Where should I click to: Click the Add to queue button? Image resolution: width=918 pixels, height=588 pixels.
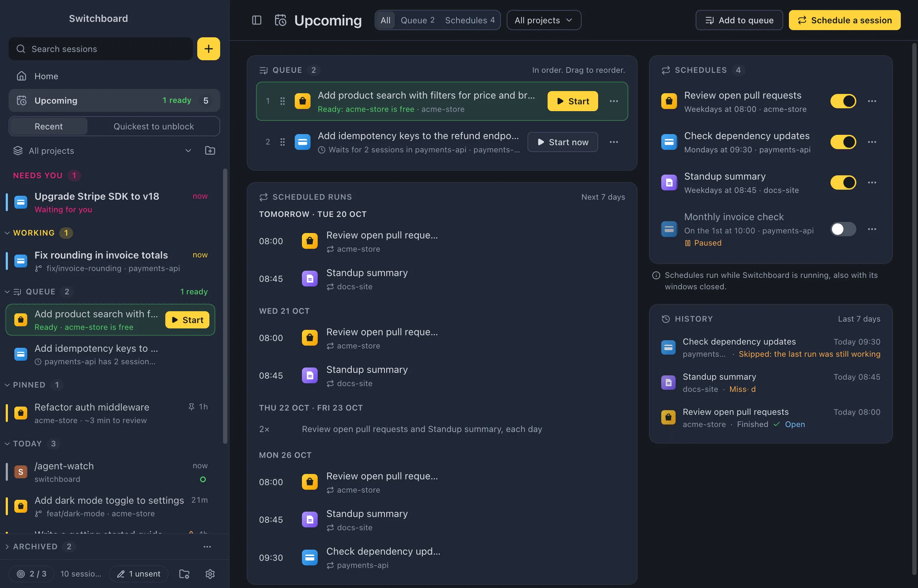[x=739, y=20]
